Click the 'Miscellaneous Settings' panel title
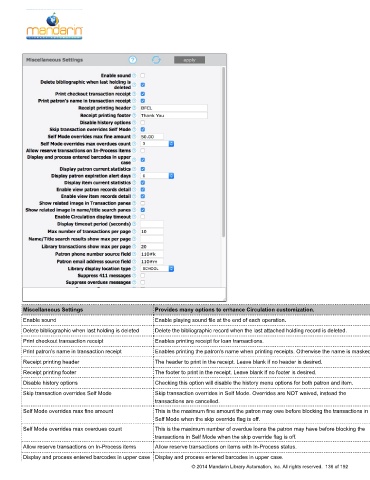The height and width of the screenshot is (480, 370). (54, 60)
